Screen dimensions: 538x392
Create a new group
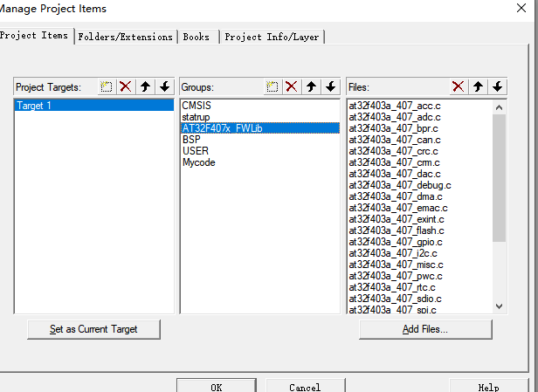[272, 86]
